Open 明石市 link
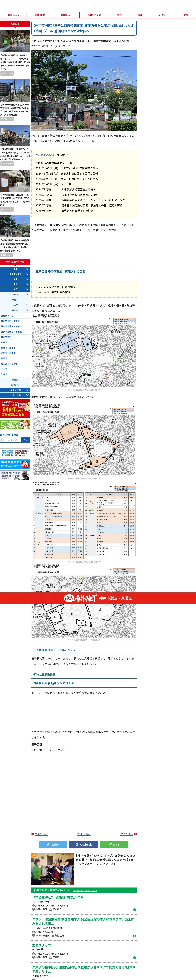 4,369
